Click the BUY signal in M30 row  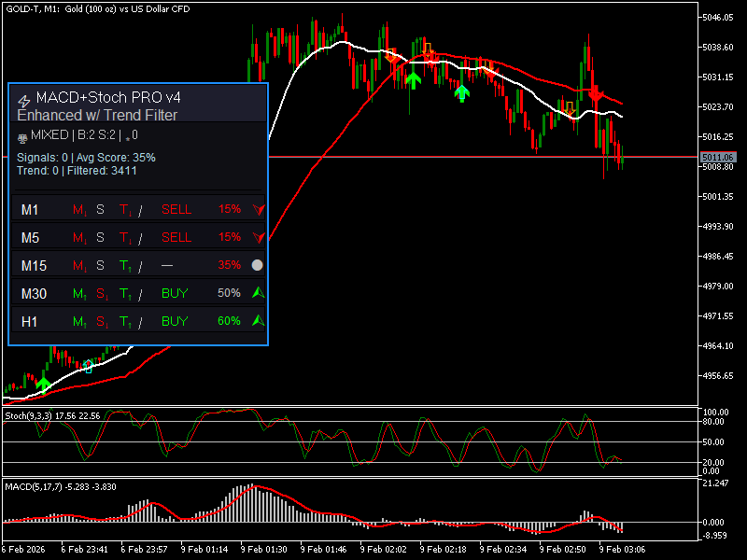click(x=175, y=293)
